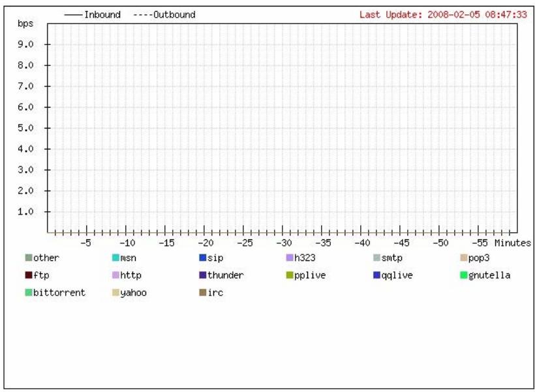
Task: Select the 'gnutella' protocol label
Action: [x=489, y=275]
